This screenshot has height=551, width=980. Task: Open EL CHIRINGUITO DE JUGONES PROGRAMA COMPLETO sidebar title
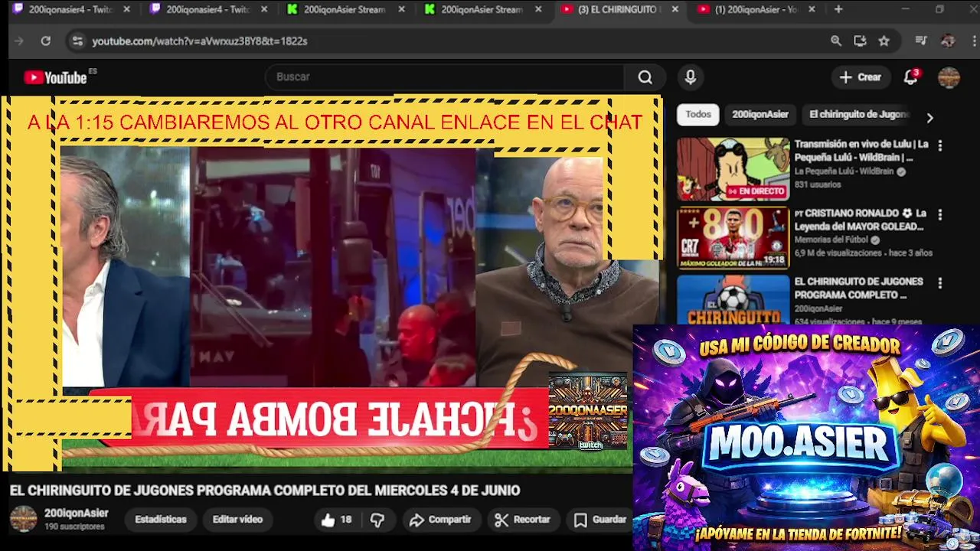[858, 288]
